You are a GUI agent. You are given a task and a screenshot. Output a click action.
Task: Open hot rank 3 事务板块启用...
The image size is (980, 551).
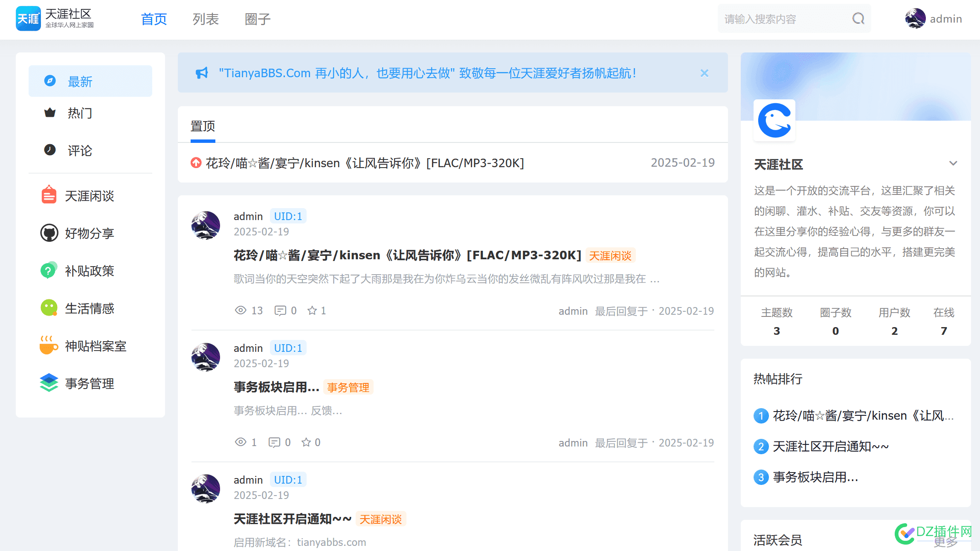tap(815, 477)
